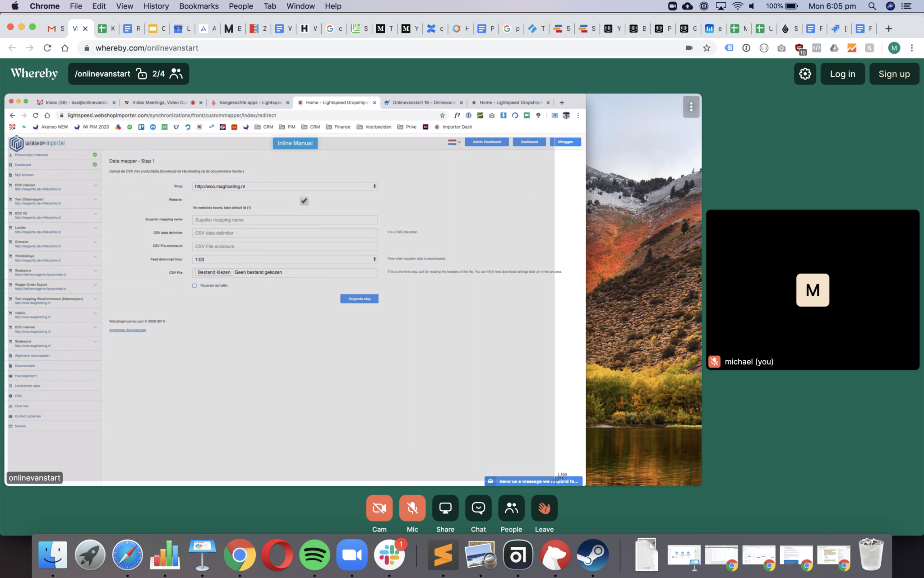
Task: Open Whereby settings gear icon
Action: [805, 74]
